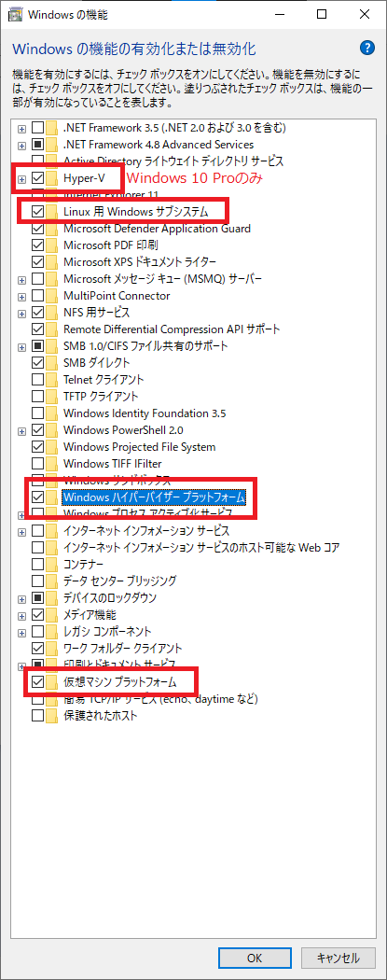Image resolution: width=387 pixels, height=980 pixels.
Task: Expand the .NET Framework 3.5 node
Action: [x=21, y=129]
